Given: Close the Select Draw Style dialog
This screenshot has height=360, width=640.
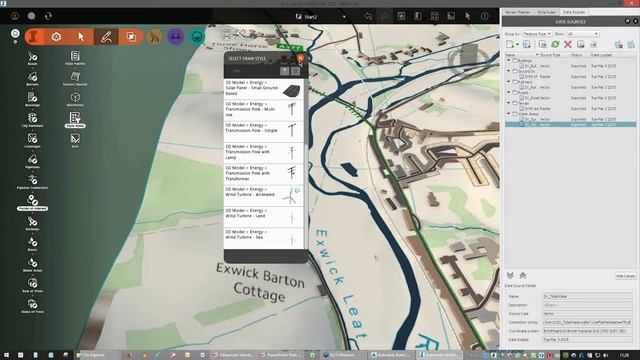Looking at the screenshot, I should tap(301, 58).
